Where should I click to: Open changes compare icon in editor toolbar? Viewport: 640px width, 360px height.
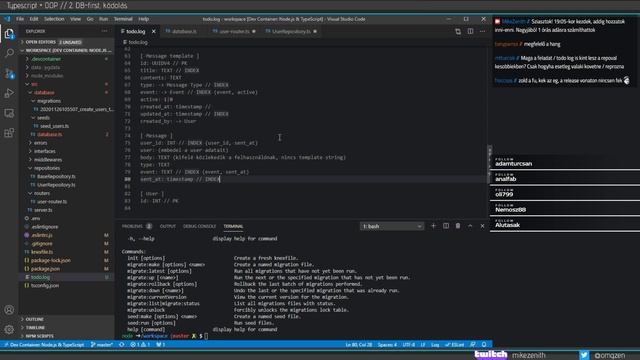click(458, 31)
